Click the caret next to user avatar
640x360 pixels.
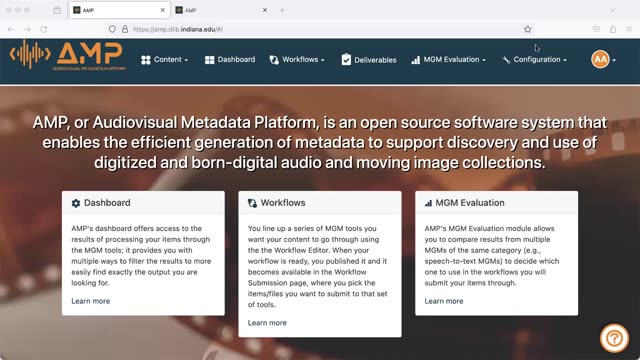tap(614, 60)
